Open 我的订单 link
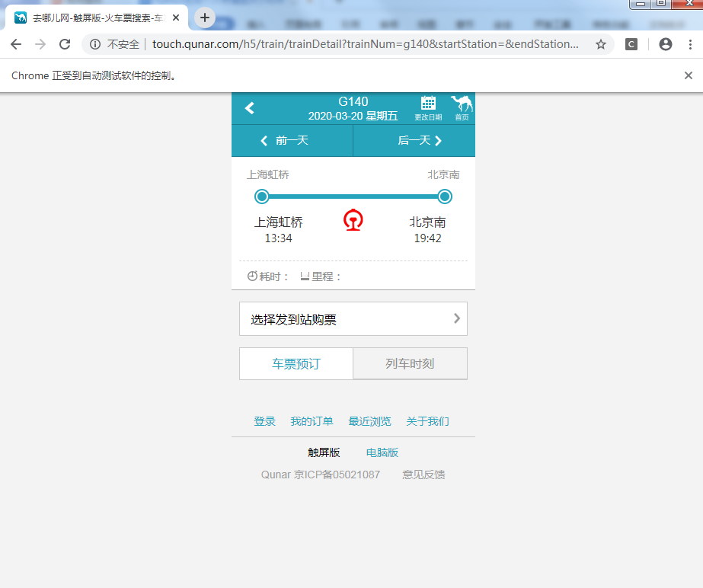The height and width of the screenshot is (588, 703). pyautogui.click(x=312, y=422)
